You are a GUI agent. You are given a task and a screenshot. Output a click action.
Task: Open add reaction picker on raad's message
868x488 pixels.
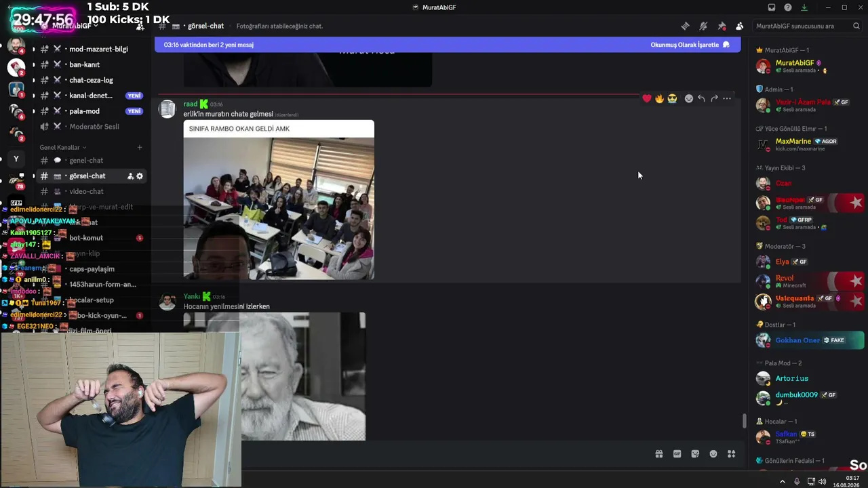pyautogui.click(x=689, y=98)
